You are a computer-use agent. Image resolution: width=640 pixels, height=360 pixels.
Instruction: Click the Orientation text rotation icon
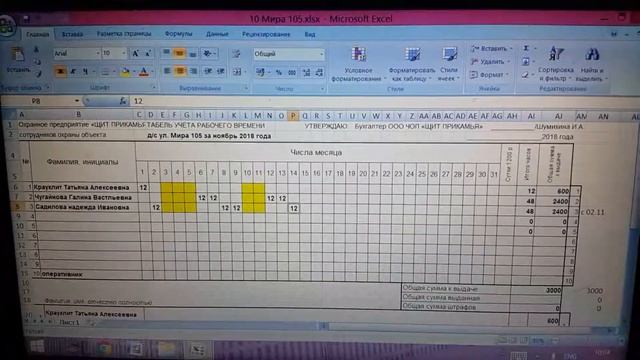[208, 53]
